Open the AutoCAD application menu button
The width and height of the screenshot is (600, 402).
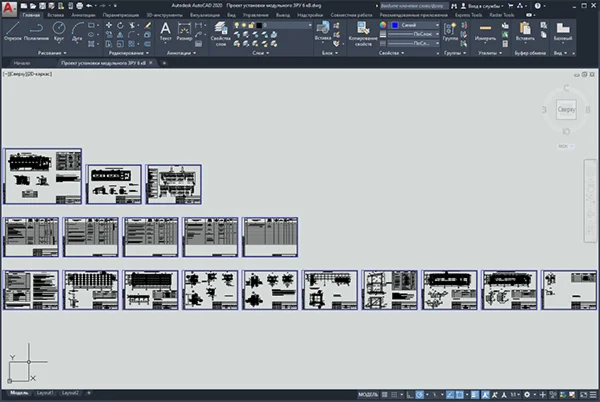pyautogui.click(x=9, y=8)
